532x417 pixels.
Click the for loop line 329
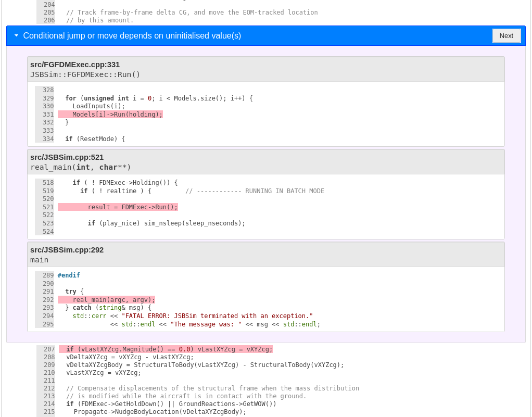tap(159, 98)
